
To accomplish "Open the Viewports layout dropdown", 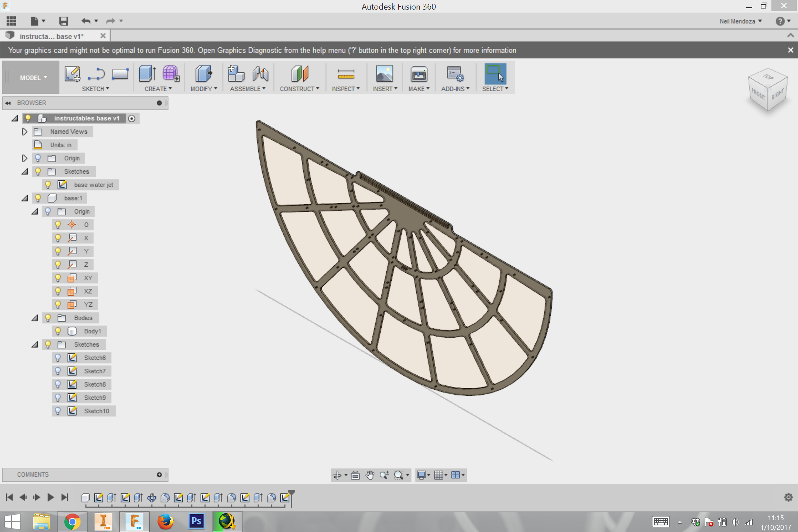I will click(458, 475).
